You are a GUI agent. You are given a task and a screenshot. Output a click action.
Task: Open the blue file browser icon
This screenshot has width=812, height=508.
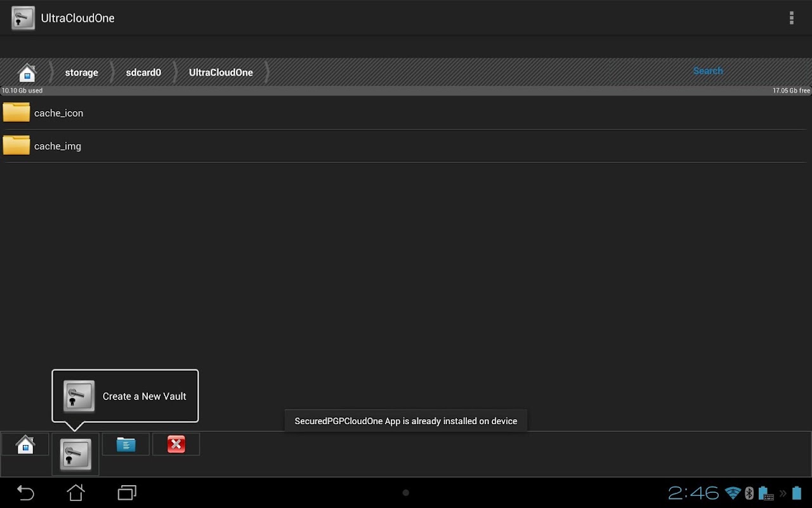click(x=126, y=444)
